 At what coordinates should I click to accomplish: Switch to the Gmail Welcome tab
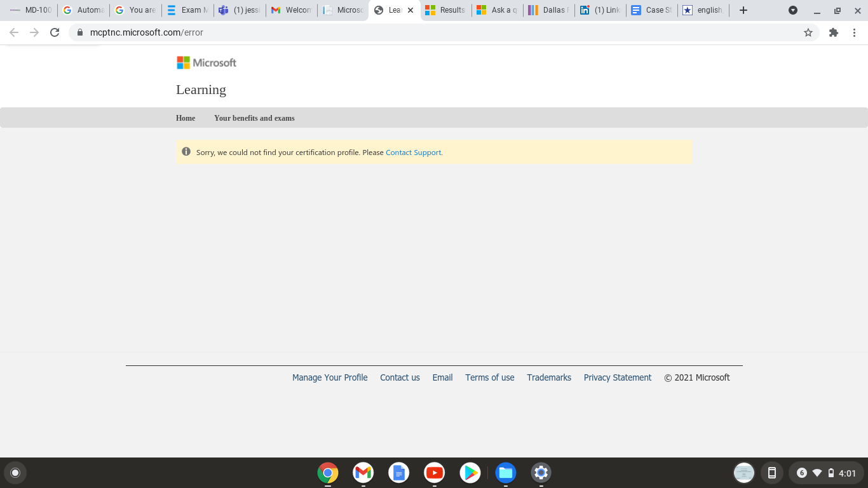[x=292, y=10]
